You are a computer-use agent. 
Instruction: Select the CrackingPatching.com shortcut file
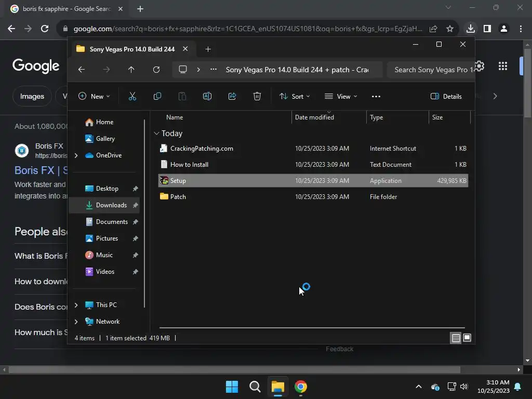[x=313, y=149]
